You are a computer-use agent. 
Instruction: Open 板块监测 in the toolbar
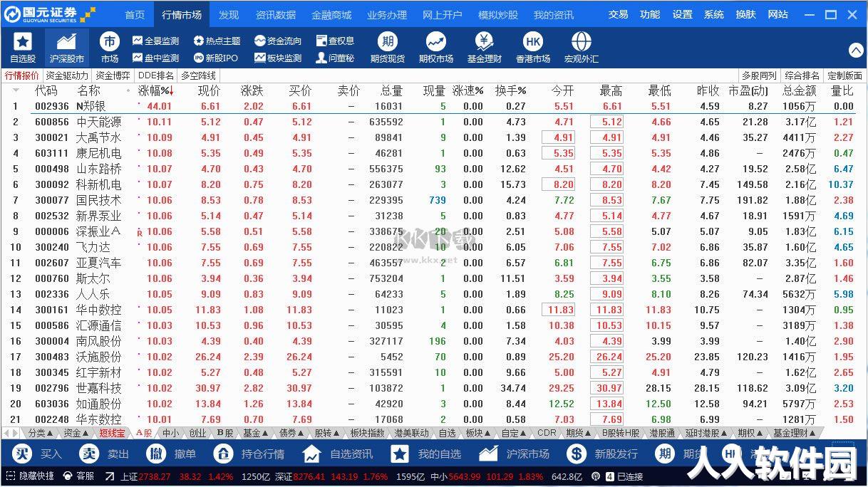click(278, 58)
